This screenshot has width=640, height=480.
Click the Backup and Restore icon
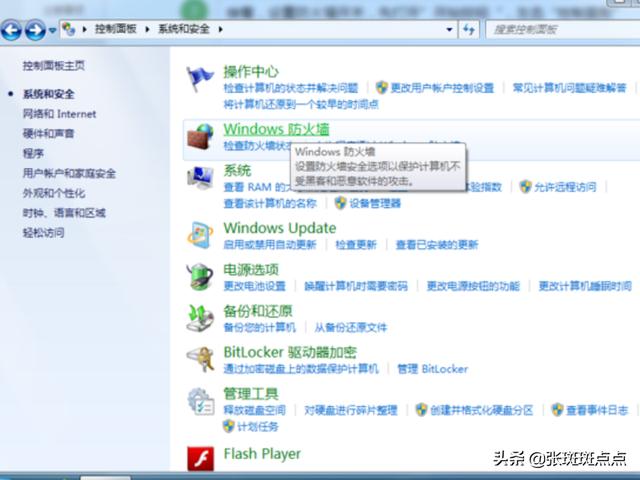pos(200,318)
